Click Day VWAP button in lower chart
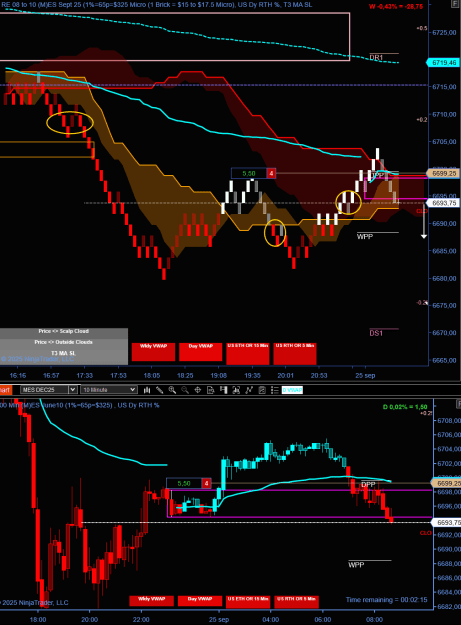This screenshot has height=625, width=461. [200, 600]
